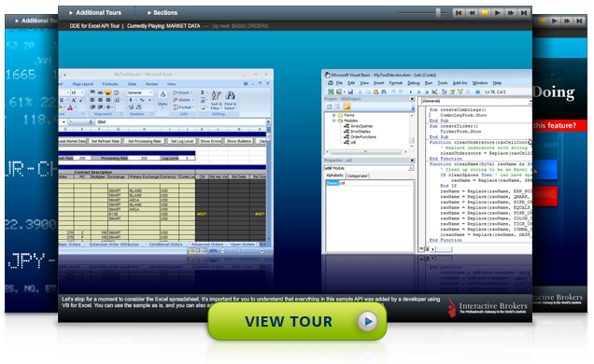Click Find & Select icon in Excel

pos(231,100)
